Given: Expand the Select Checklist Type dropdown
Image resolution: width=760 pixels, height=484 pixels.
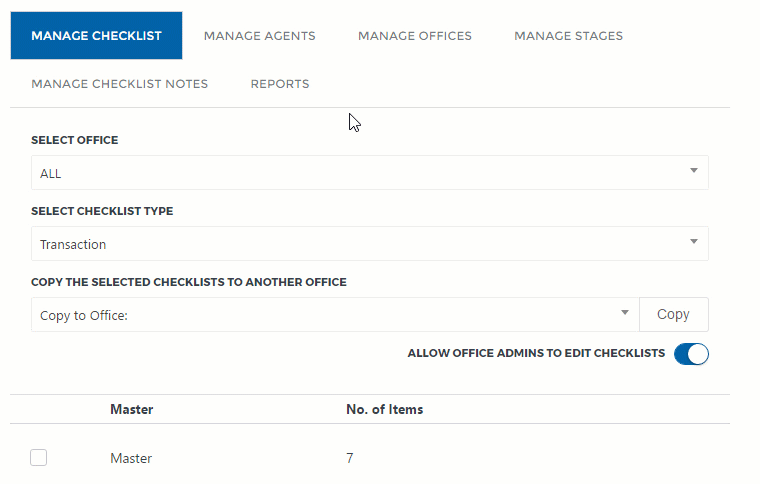Looking at the screenshot, I should coord(370,244).
